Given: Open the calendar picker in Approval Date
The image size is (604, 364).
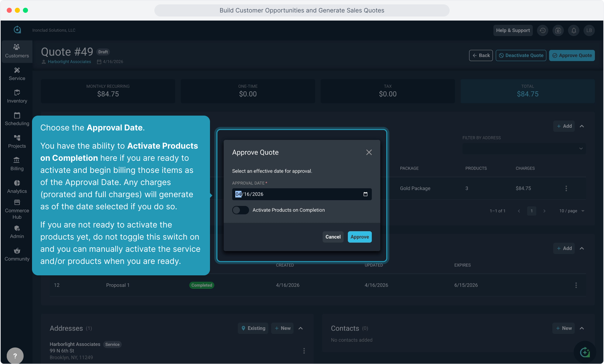Looking at the screenshot, I should click(365, 194).
